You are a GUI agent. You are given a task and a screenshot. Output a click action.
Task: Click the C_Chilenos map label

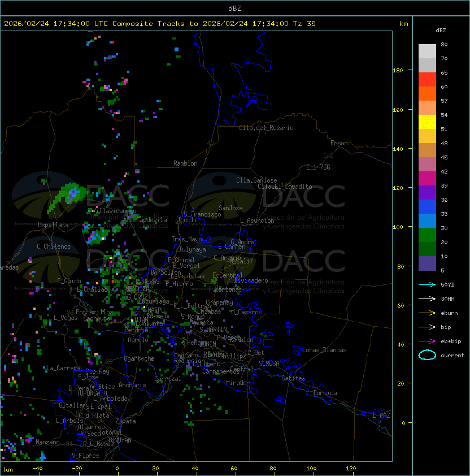coord(54,246)
